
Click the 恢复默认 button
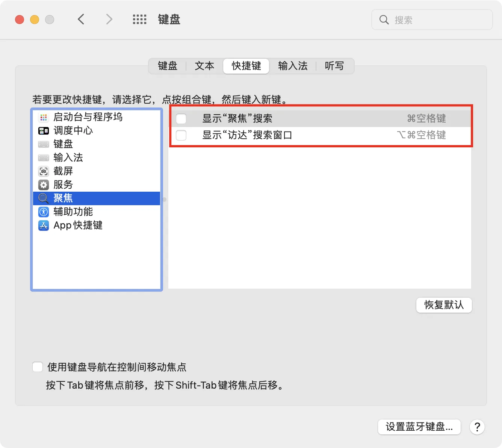444,305
